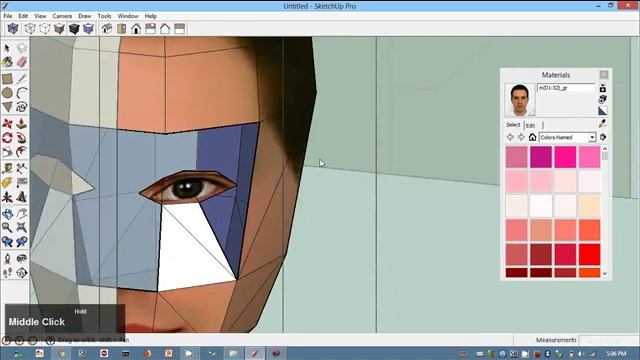This screenshot has width=640, height=360.
Task: Select the Follow Me tool
Action: click(22, 138)
